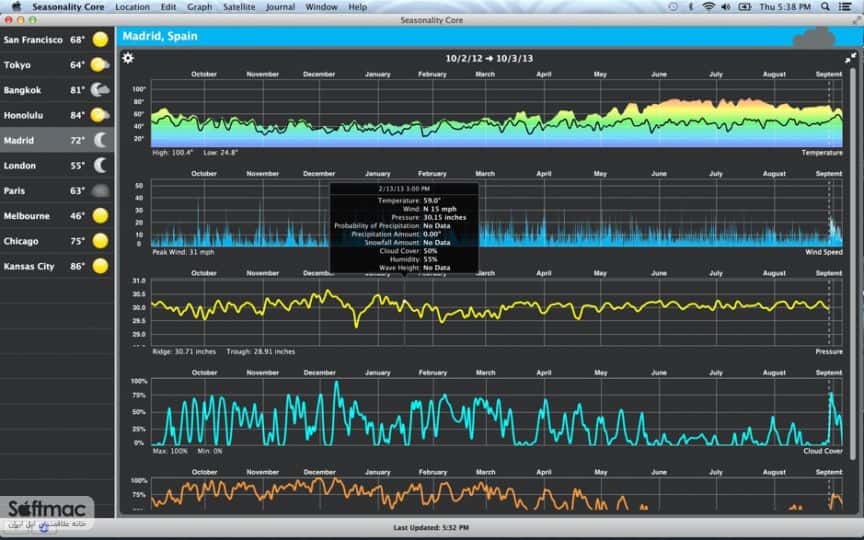Screen dimensions: 864x540
Task: Click Chicago sunny weather icon
Action: [100, 241]
